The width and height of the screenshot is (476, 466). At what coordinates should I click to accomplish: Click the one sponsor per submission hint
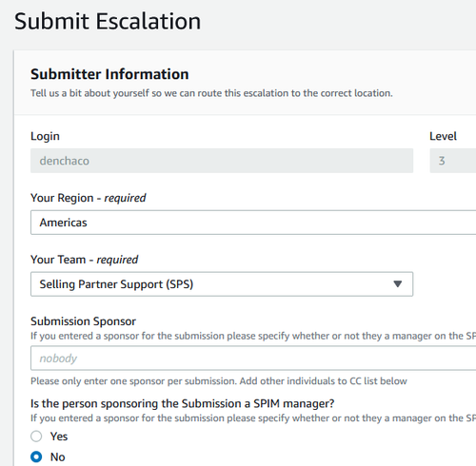click(x=219, y=381)
